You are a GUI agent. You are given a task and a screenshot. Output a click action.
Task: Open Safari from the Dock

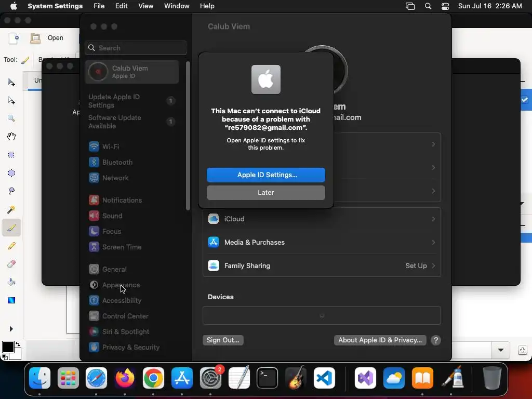click(96, 378)
